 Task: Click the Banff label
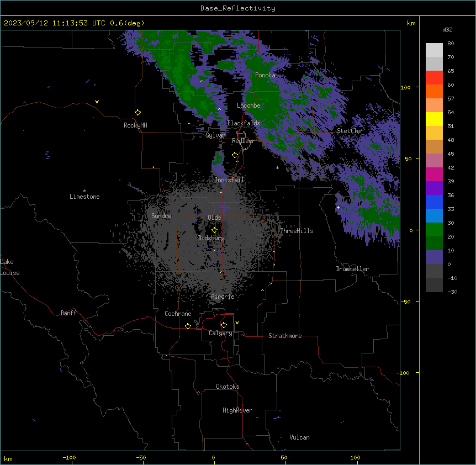[x=68, y=313]
